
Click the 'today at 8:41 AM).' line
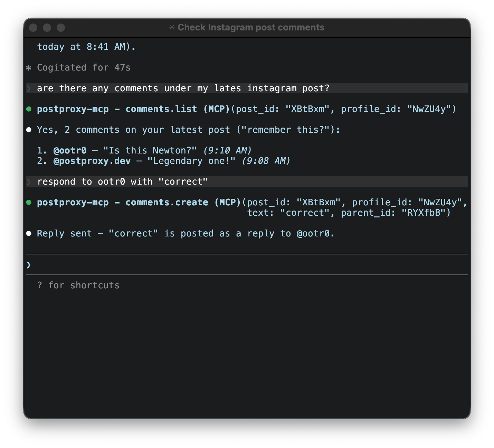[x=86, y=47]
